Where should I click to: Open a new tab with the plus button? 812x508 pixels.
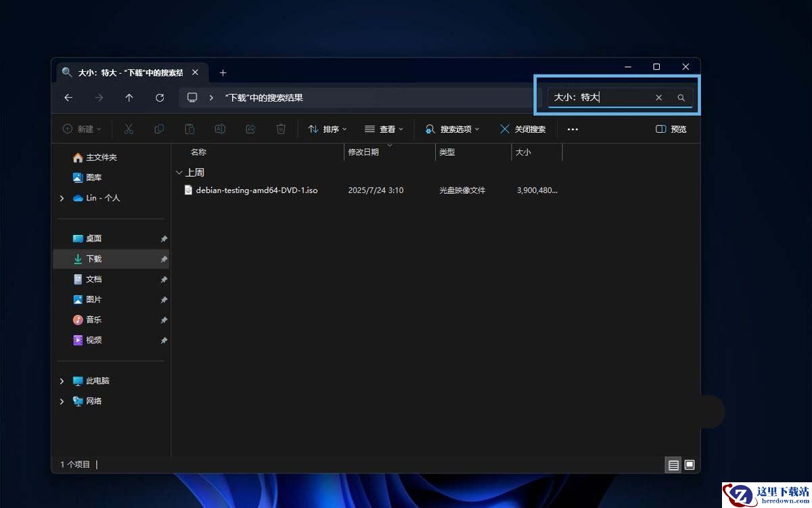point(223,72)
